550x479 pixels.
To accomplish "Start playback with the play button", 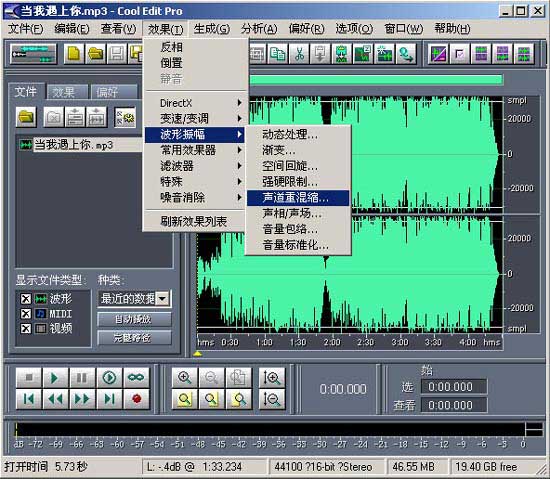I will point(55,377).
